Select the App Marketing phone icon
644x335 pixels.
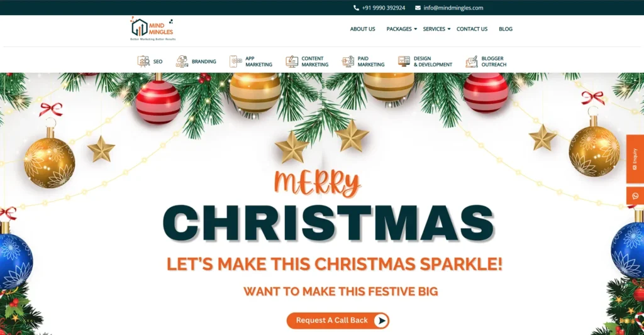236,62
